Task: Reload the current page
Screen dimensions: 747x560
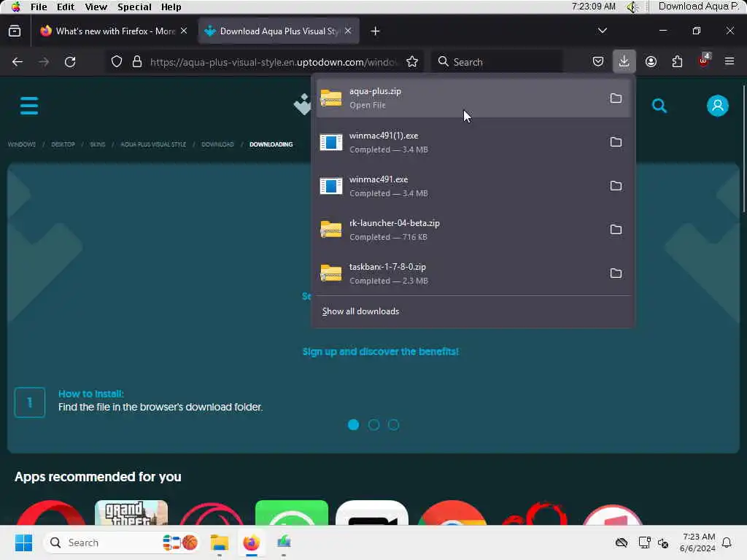Action: pos(70,61)
